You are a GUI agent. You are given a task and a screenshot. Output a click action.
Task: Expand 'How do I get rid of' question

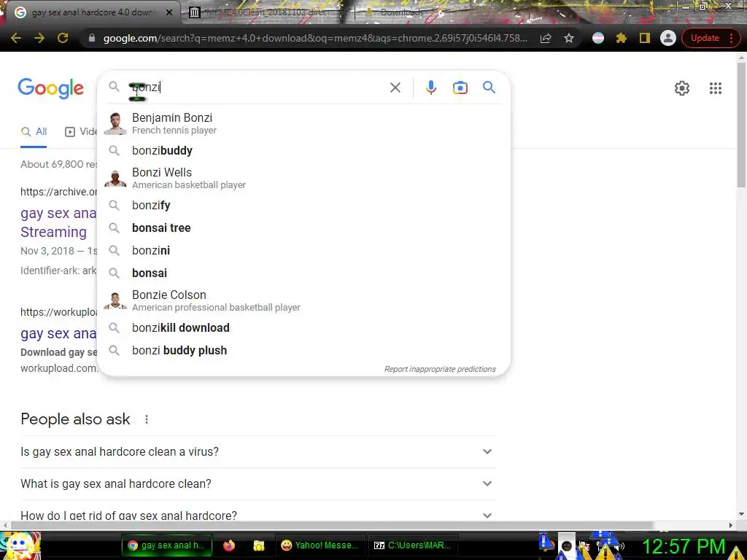[x=258, y=514]
